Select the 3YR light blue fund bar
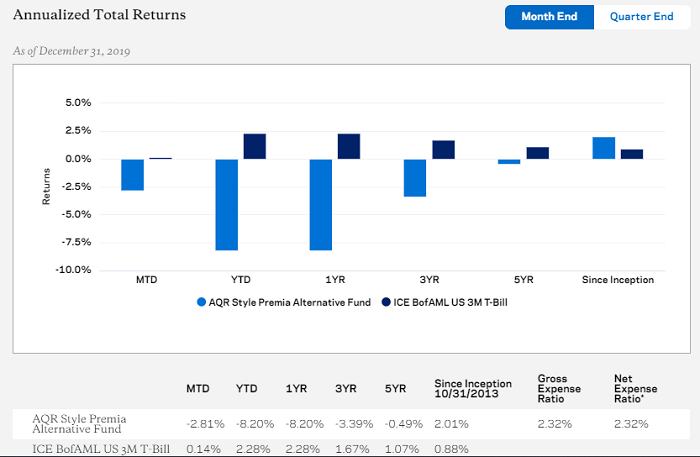This screenshot has width=700, height=457. click(415, 178)
